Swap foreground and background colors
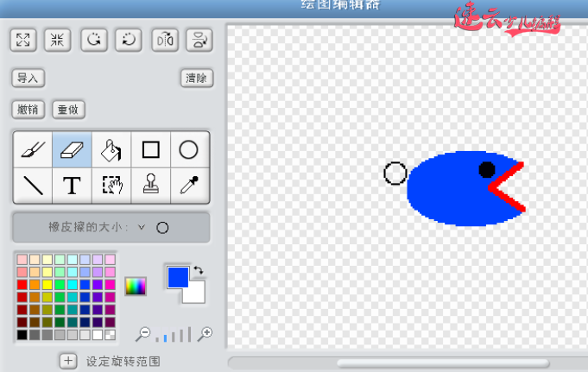This screenshot has height=372, width=588. click(x=199, y=271)
